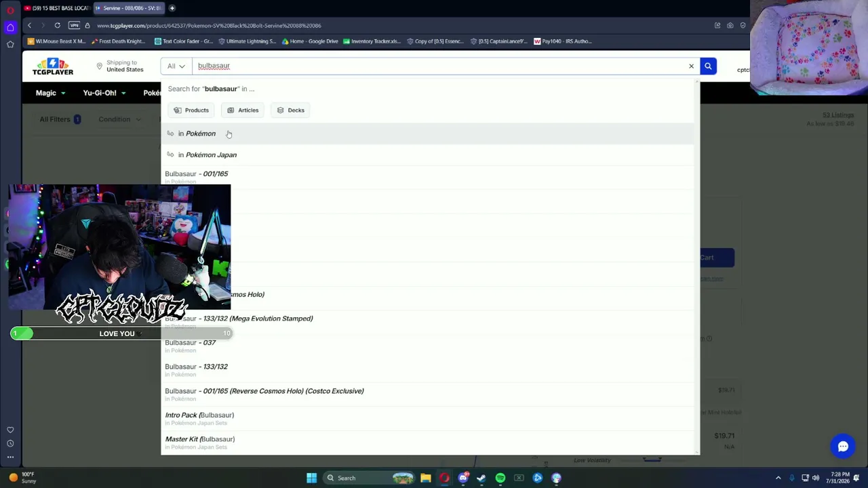Viewport: 868px width, 488px height.
Task: Open Pay1040 - IRS Autho... bookmark
Action: click(563, 41)
